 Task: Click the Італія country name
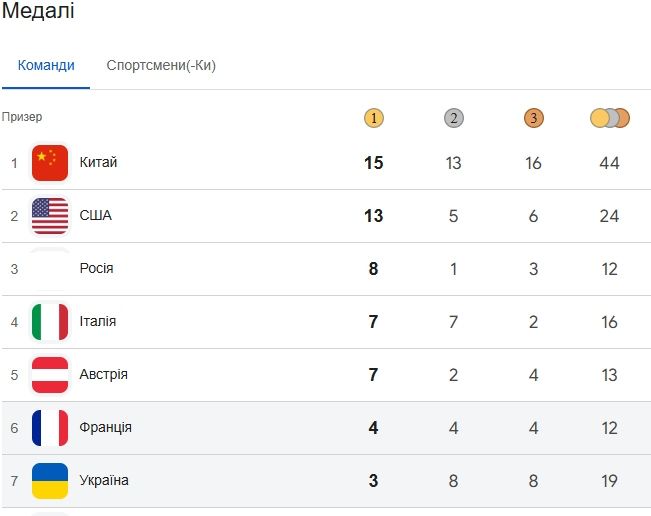pyautogui.click(x=98, y=322)
